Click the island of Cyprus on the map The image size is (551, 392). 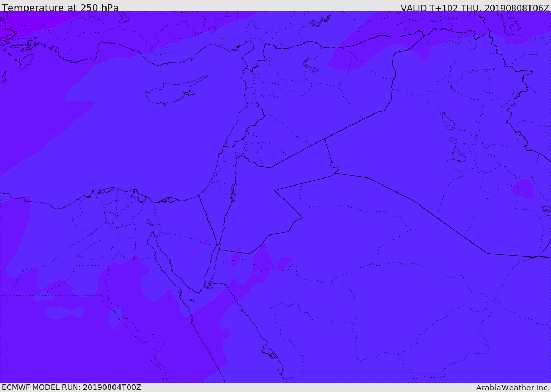tap(176, 91)
